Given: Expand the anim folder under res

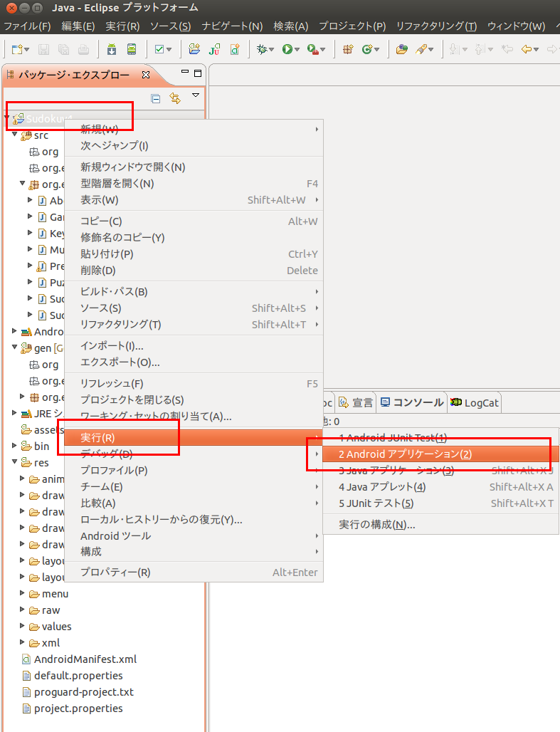Looking at the screenshot, I should coord(22,478).
